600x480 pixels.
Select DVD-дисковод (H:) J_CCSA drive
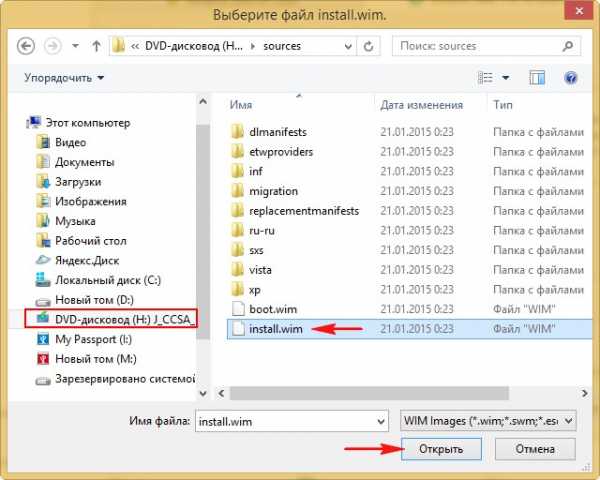[x=111, y=319]
